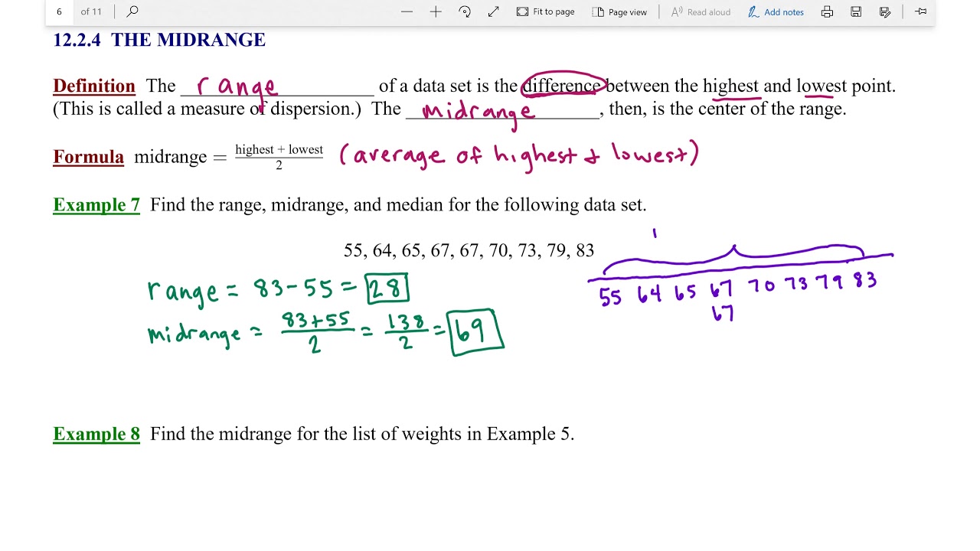Zoom in with the plus icon
This screenshot has width=980, height=551.
(436, 11)
